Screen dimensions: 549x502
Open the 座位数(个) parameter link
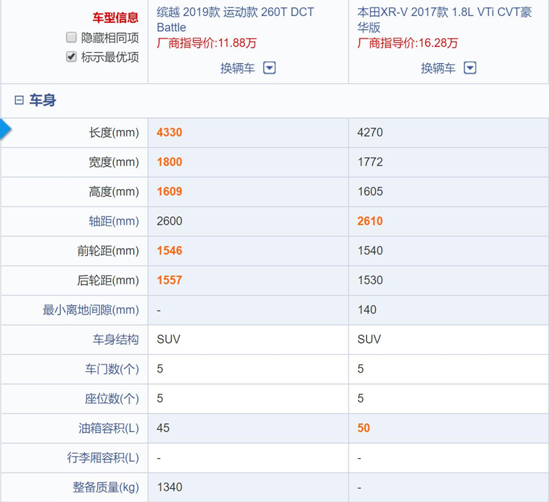click(112, 398)
